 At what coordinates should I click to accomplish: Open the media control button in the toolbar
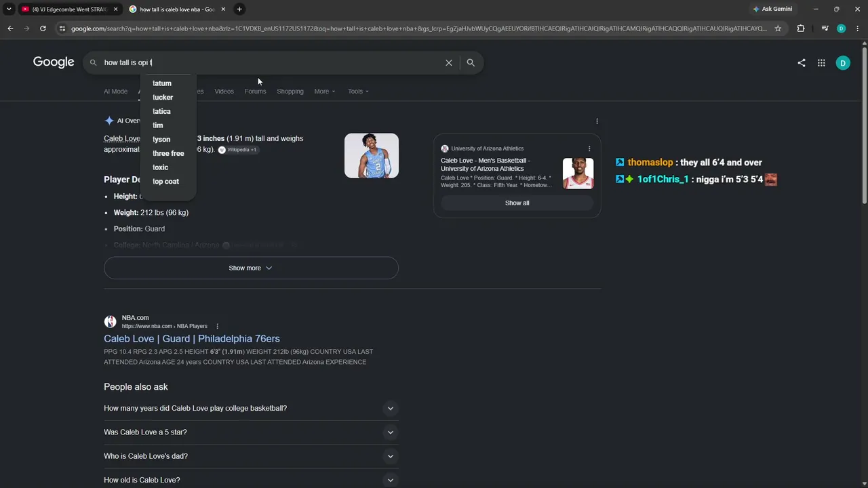(825, 28)
